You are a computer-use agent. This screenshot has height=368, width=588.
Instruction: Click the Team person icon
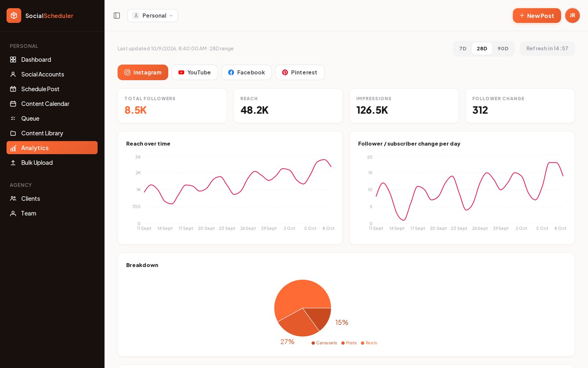coord(13,213)
